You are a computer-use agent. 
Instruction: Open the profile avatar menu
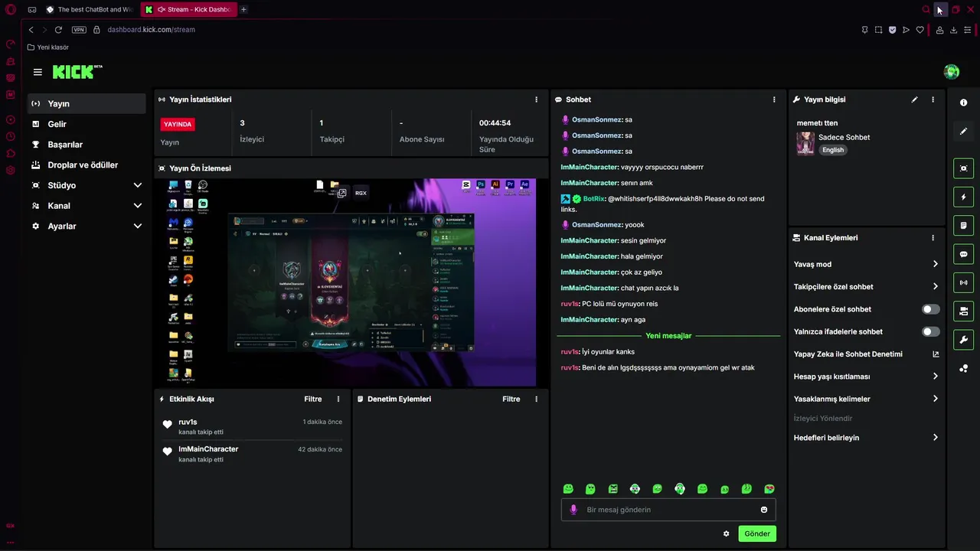[x=952, y=72]
